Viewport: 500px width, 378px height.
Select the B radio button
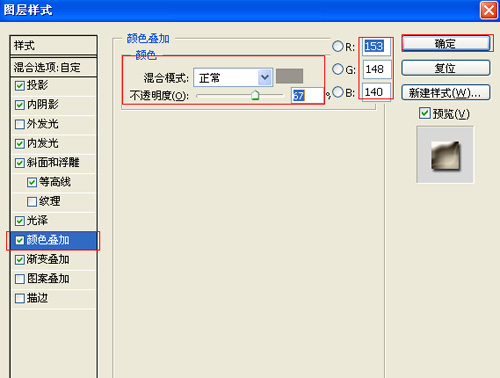(x=338, y=92)
